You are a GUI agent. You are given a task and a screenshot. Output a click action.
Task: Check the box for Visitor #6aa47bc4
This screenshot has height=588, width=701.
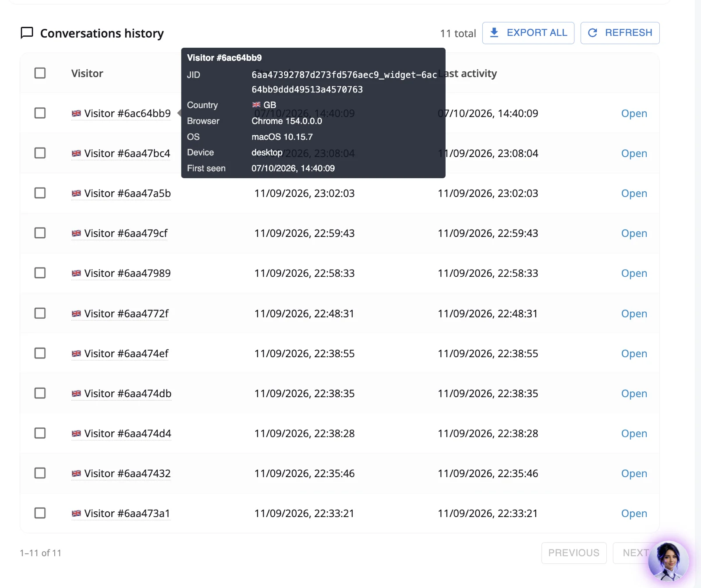click(x=40, y=153)
